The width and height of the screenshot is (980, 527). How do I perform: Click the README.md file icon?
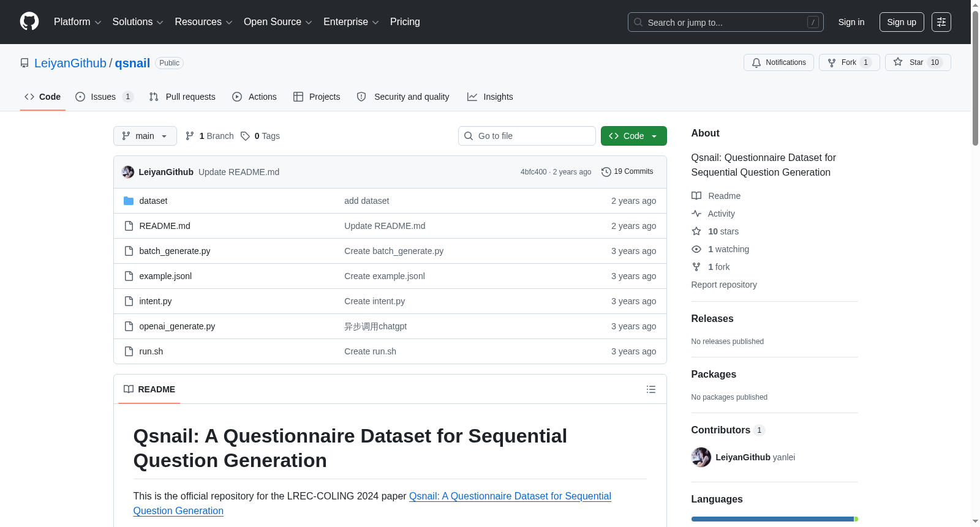129,226
